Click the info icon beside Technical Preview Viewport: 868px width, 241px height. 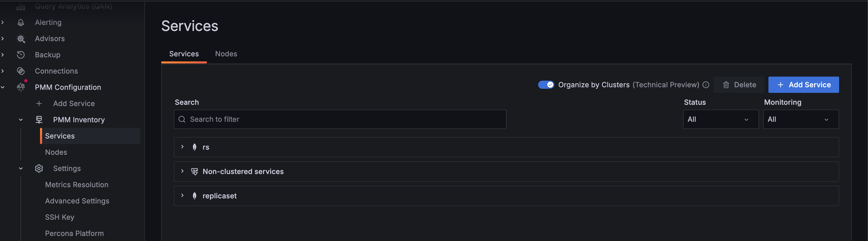pos(706,85)
